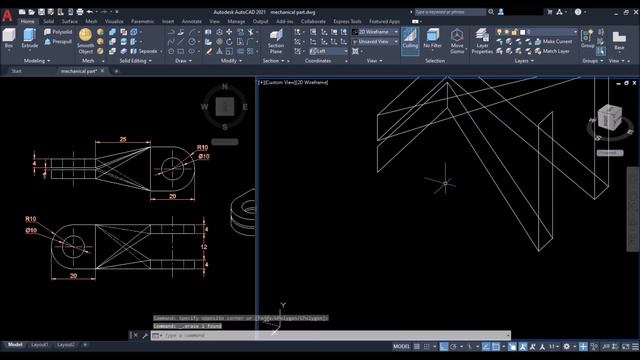Open Layer Properties manager
The image size is (640, 360).
tap(482, 41)
